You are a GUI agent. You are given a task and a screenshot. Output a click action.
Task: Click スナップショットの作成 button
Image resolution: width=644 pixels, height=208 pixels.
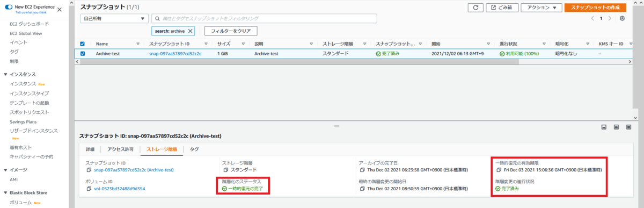tap(595, 8)
